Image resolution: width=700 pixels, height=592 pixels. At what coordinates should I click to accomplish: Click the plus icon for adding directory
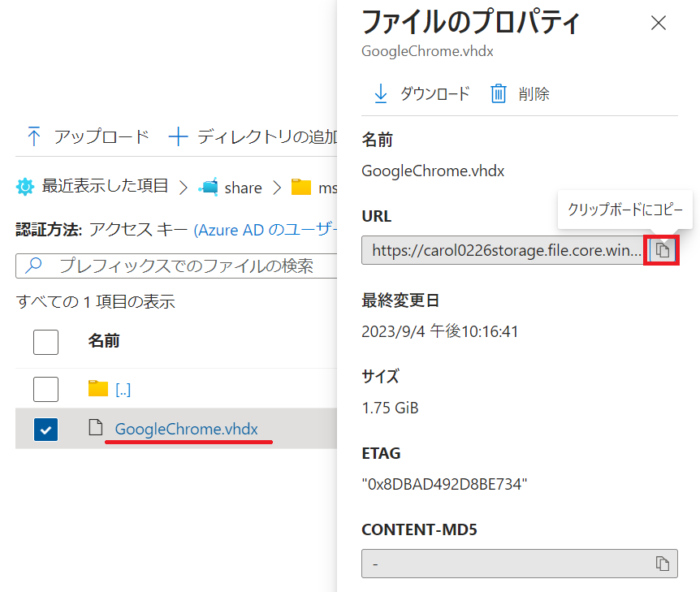178,136
